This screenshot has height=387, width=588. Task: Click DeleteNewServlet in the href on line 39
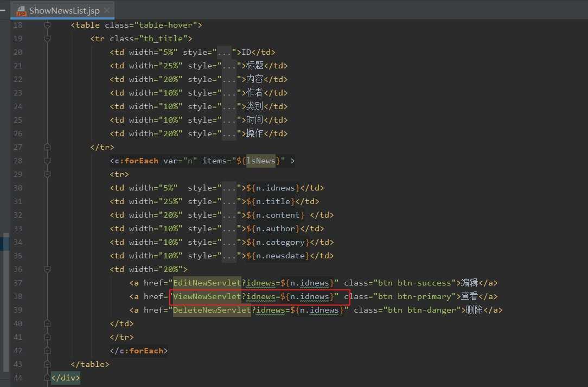212,310
